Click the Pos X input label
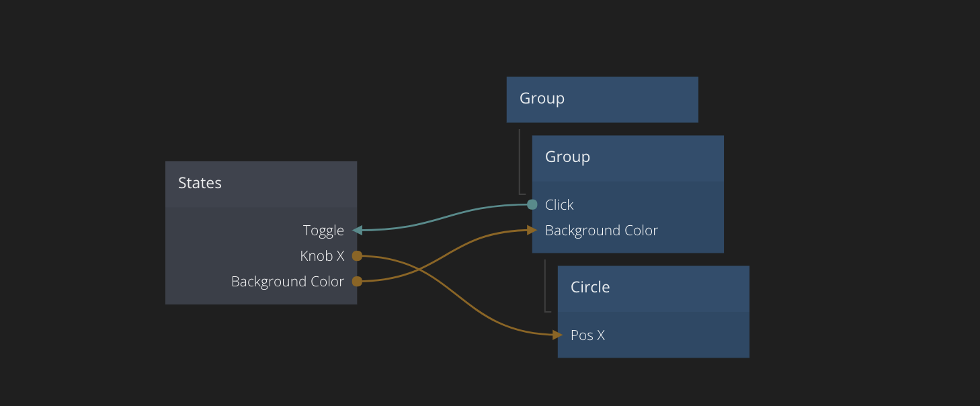 coord(587,335)
